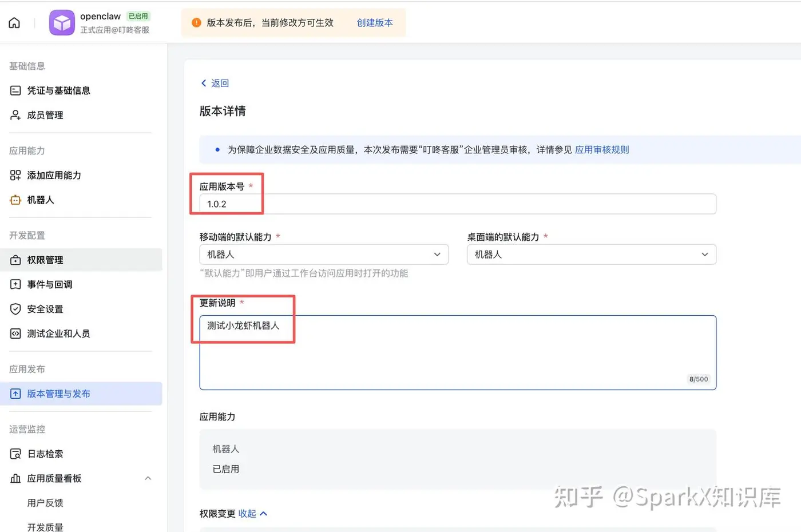Click the 日志检索 search icon
Image resolution: width=801 pixels, height=532 pixels.
[15, 454]
